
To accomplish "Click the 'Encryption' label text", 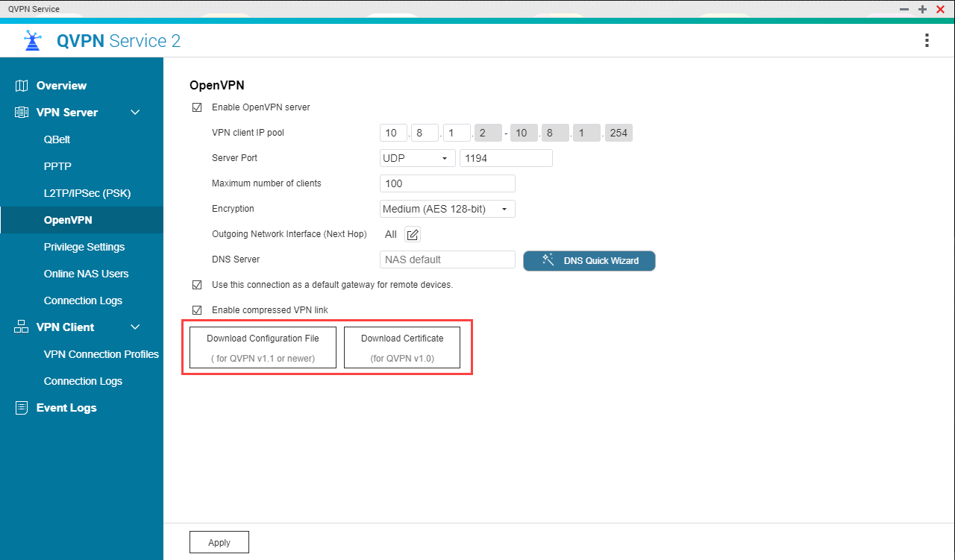I will tap(233, 209).
